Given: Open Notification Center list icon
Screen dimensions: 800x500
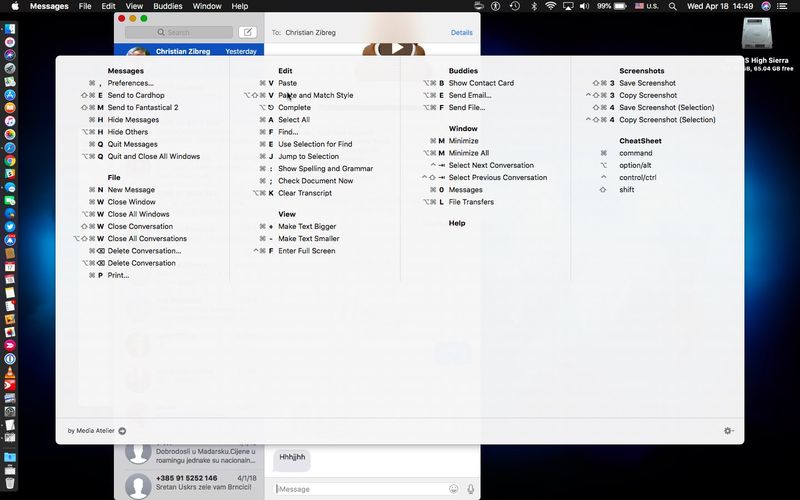Looking at the screenshot, I should 782,6.
